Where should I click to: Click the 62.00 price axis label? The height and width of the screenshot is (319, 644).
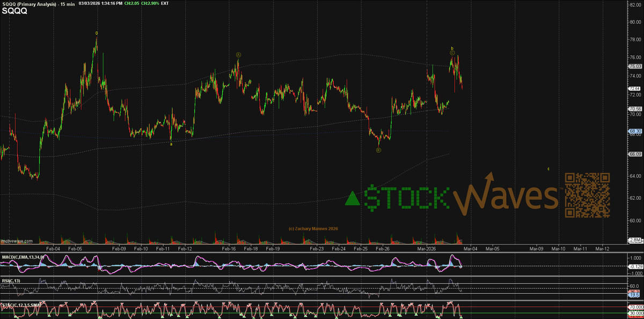(x=634, y=198)
